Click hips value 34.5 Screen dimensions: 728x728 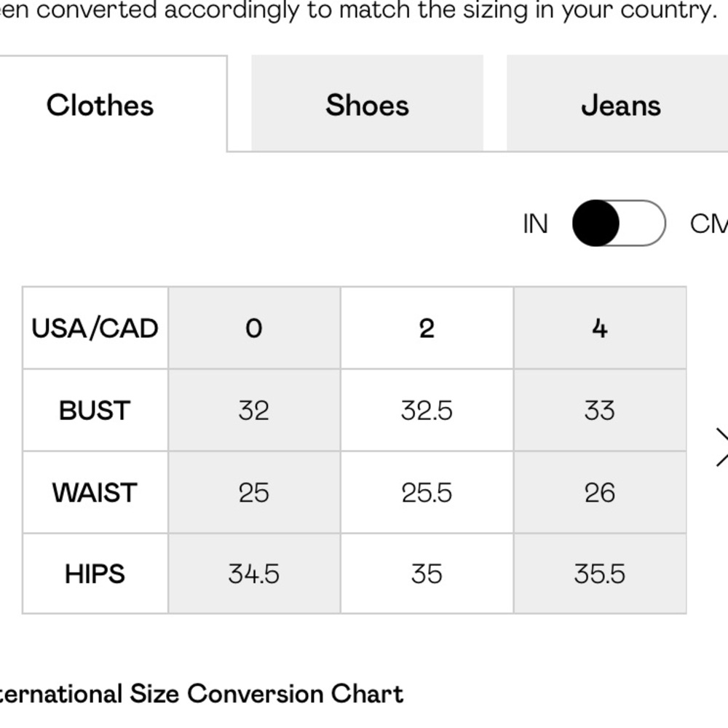254,574
